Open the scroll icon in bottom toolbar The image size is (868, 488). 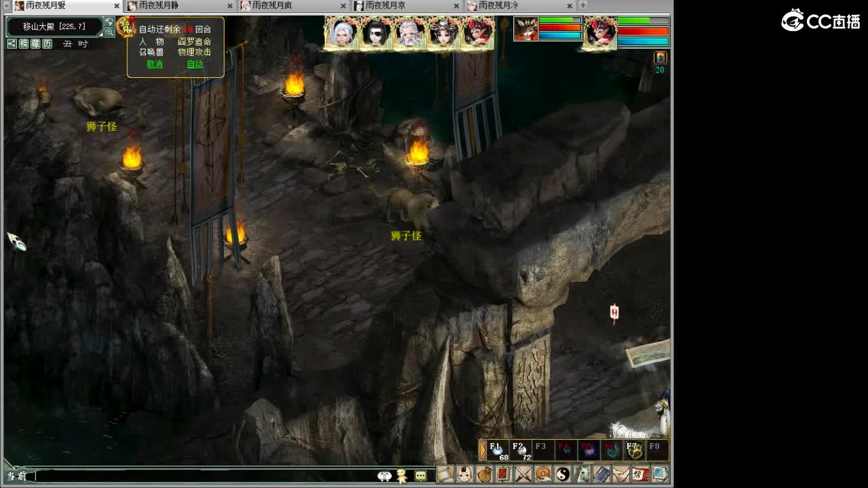(x=445, y=474)
